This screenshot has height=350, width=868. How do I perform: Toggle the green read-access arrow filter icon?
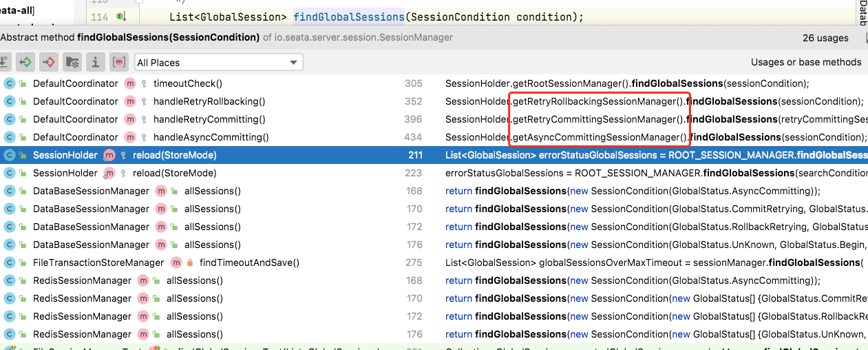pos(25,62)
